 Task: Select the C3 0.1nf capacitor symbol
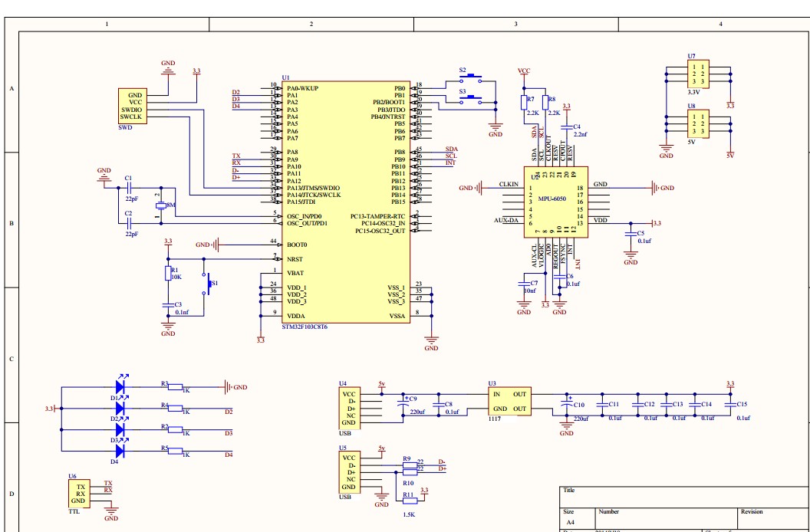pyautogui.click(x=167, y=305)
